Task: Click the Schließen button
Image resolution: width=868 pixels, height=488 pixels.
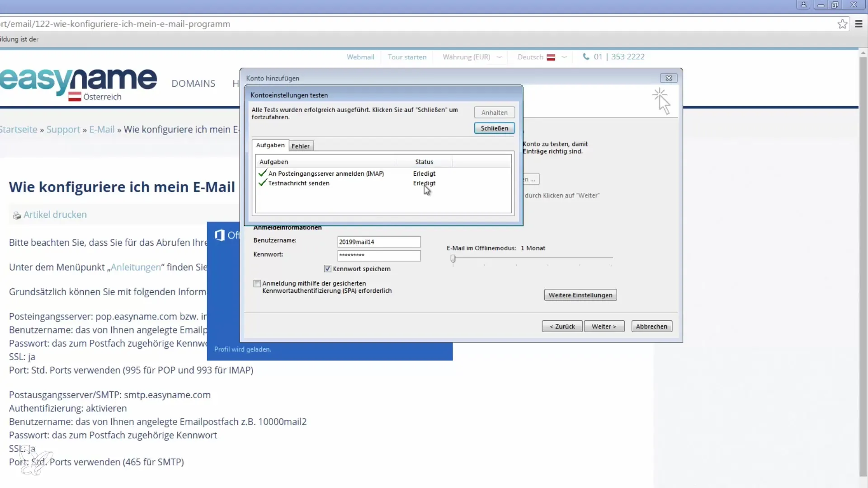Action: [494, 128]
